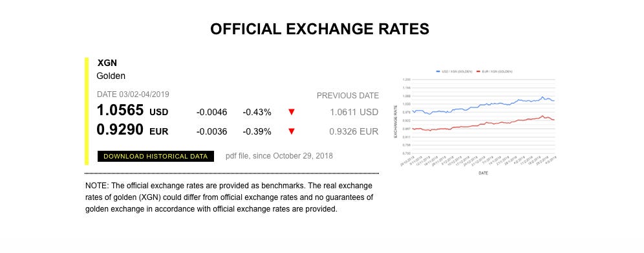The image size is (644, 253).
Task: Open the exchange rate chart thumbnail
Action: (x=475, y=122)
